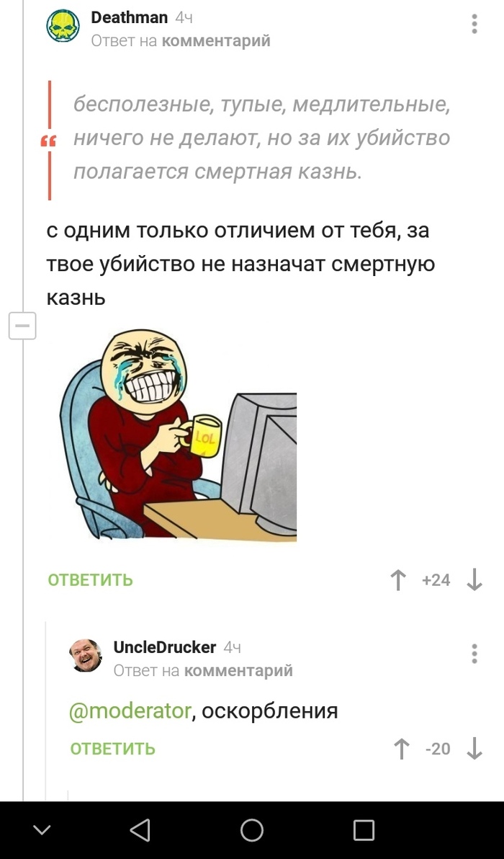Viewport: 504px width, 859px height.
Task: Downvote UncleDrucker's comment rated -20
Action: (x=474, y=748)
